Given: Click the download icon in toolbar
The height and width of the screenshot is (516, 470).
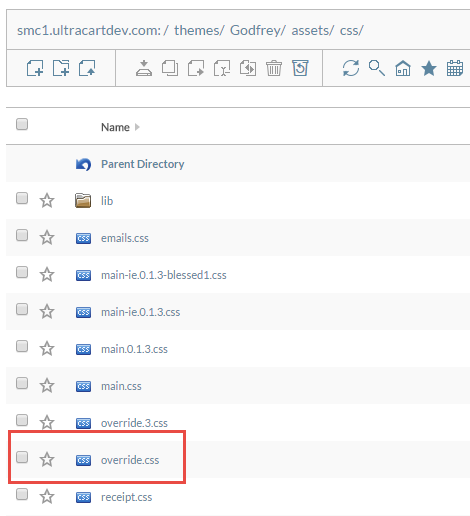Looking at the screenshot, I should (x=144, y=68).
